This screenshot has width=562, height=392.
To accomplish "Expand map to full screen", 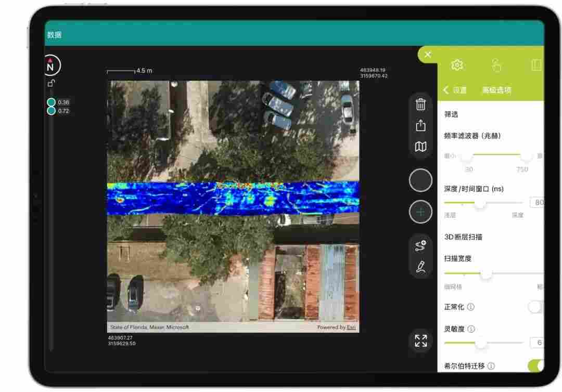I will click(x=420, y=341).
